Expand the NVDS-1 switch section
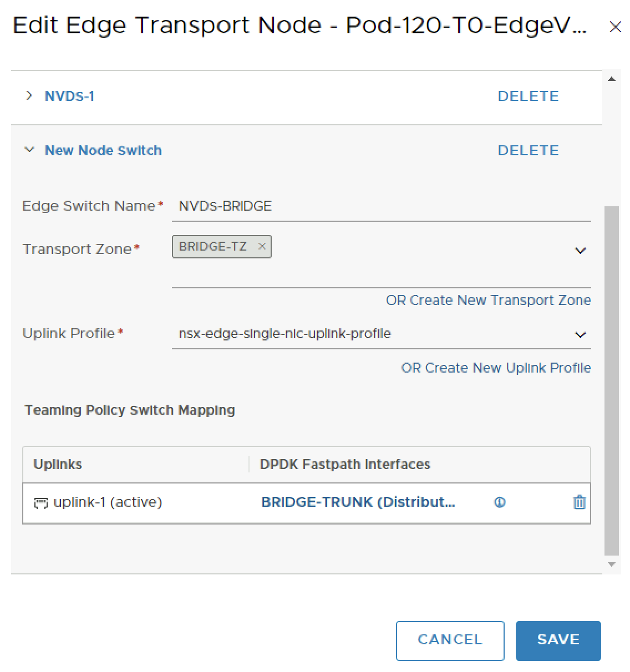 point(29,96)
